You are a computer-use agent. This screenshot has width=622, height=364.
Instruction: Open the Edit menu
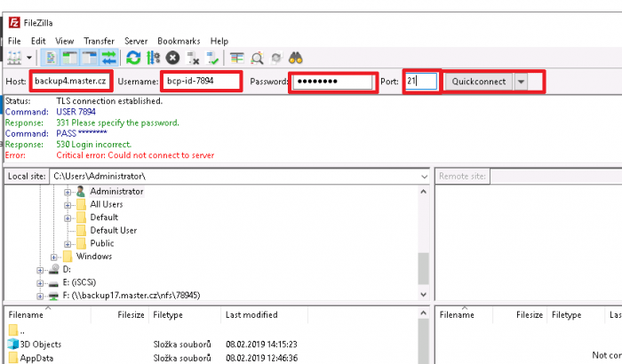pos(38,41)
